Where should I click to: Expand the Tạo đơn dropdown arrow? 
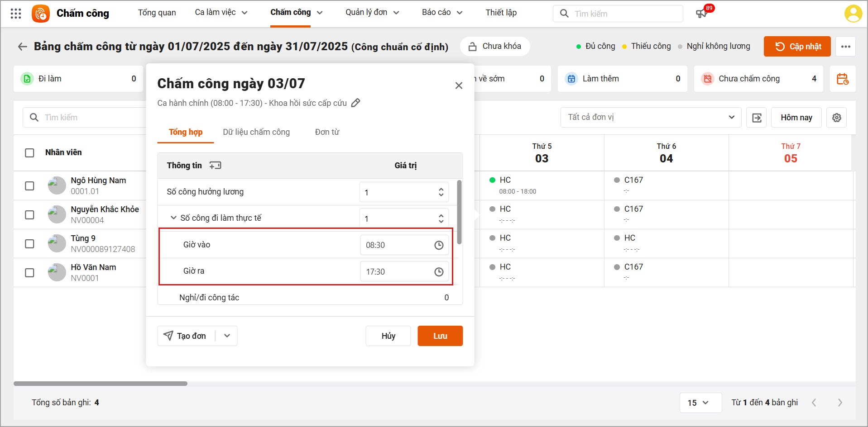click(x=227, y=336)
